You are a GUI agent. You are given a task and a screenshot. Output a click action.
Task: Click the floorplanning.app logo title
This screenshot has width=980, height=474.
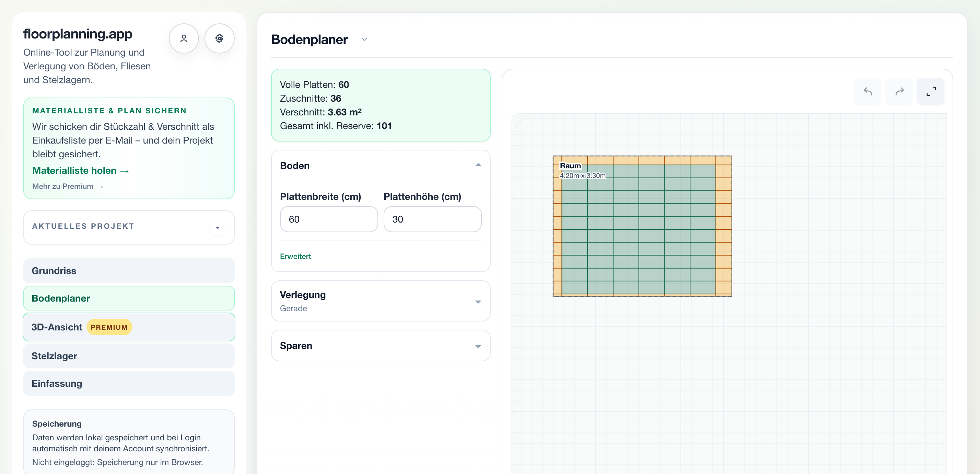tap(78, 34)
